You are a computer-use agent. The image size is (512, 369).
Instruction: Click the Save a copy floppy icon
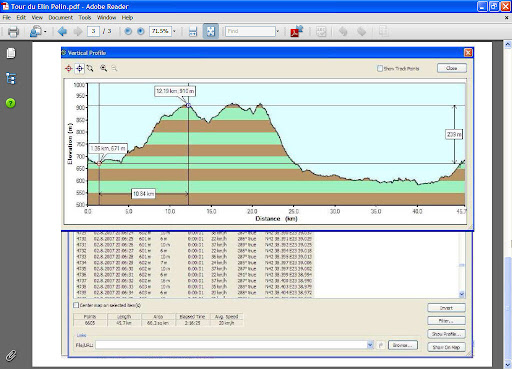(193, 32)
